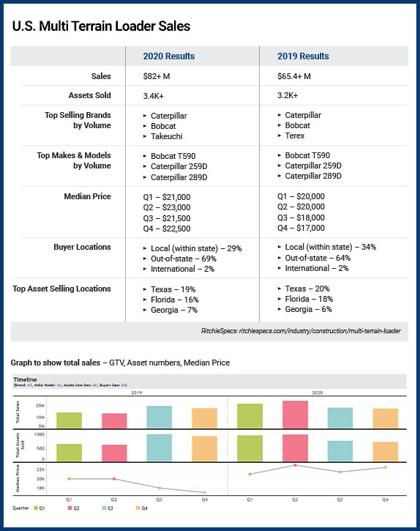The height and width of the screenshot is (531, 420).
Task: Open the Buyers Geo 'All' filter link
Action: tap(123, 385)
